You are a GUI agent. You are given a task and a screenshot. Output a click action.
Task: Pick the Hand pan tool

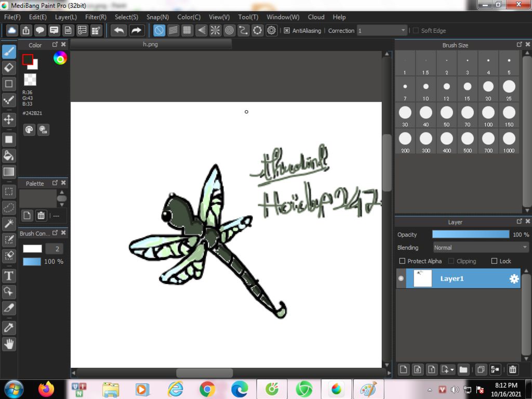9,343
